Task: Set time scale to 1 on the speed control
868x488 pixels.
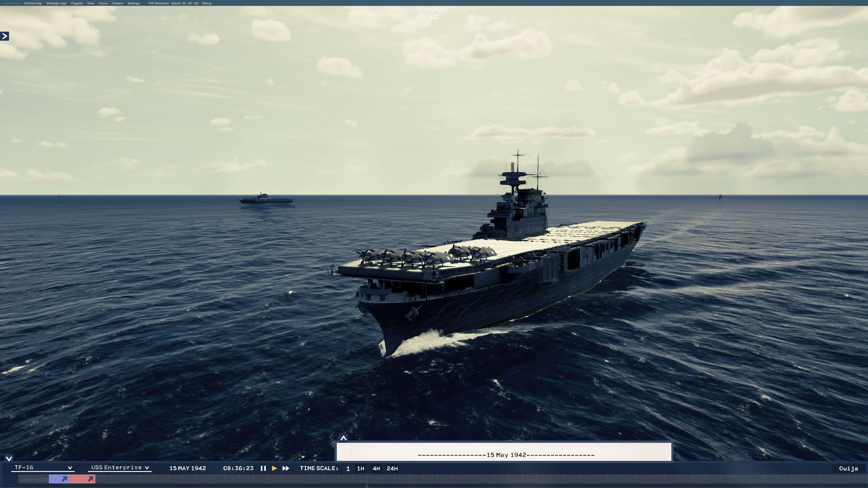Action: coord(348,468)
